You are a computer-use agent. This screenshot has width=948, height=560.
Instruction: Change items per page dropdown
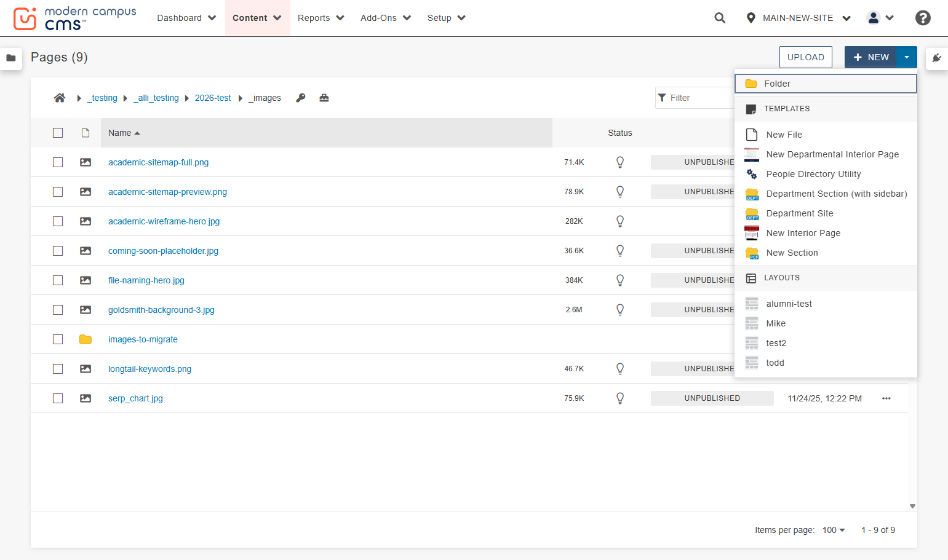834,530
